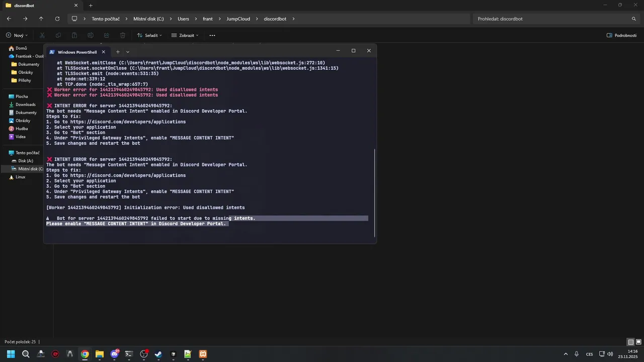Click the network tray icon

point(602,354)
